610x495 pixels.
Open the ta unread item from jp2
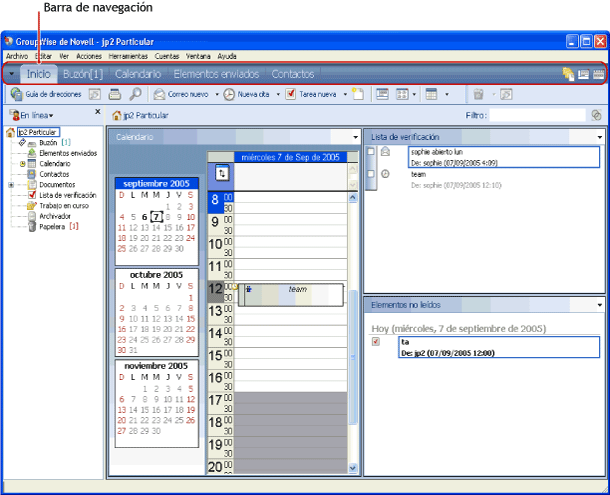pyautogui.click(x=499, y=347)
